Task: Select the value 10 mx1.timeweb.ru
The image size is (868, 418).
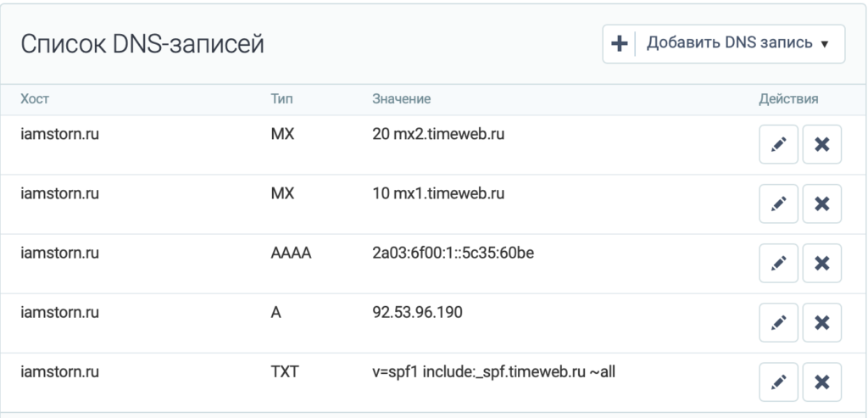Action: pyautogui.click(x=438, y=193)
